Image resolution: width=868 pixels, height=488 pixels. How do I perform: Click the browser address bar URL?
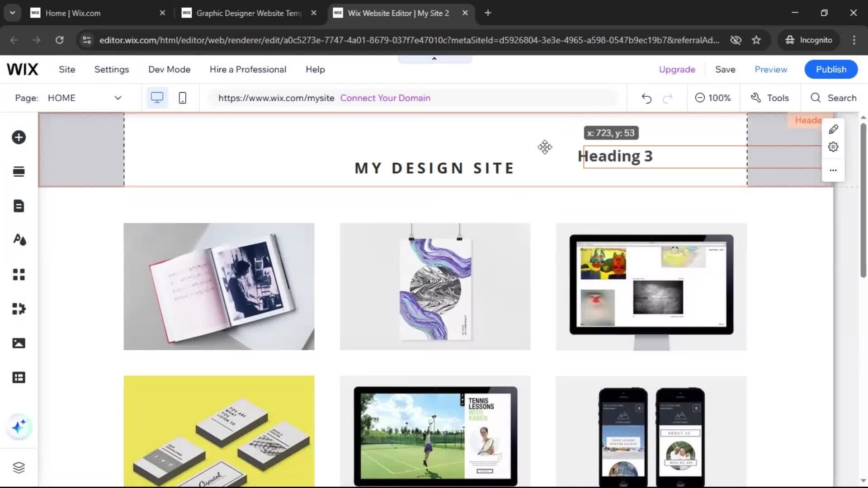click(x=409, y=40)
